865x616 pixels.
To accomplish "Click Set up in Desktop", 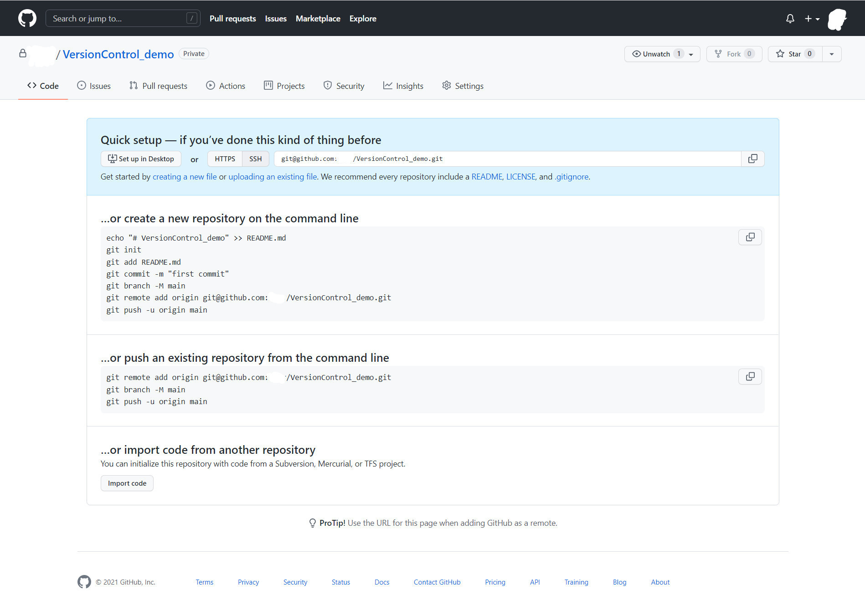I will [x=141, y=159].
